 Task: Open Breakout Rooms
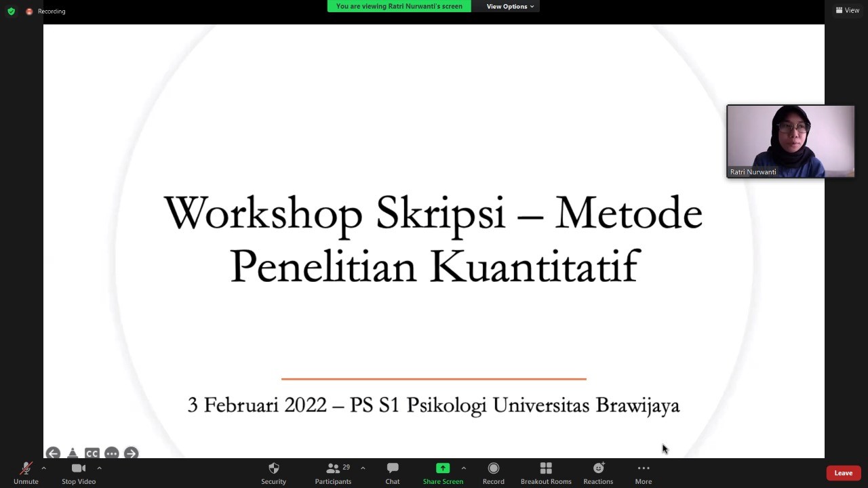[x=546, y=473]
